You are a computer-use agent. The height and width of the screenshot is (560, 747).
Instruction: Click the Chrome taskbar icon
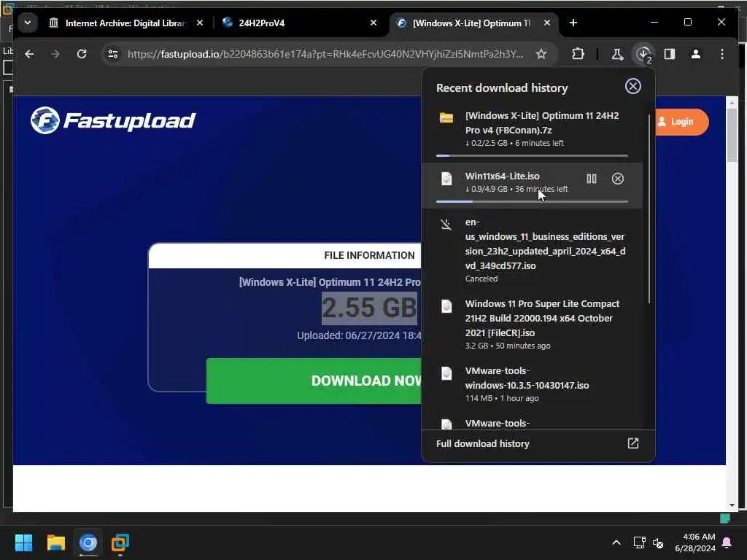(88, 542)
